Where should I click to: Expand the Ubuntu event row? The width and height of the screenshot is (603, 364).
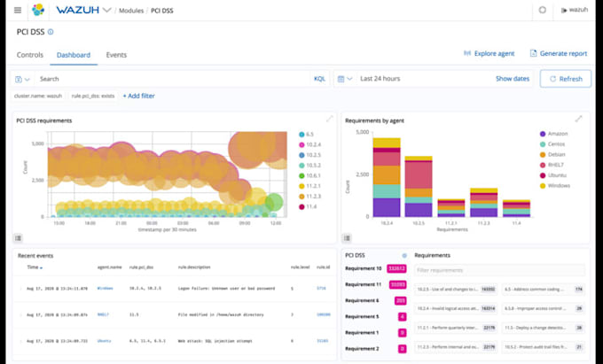coord(20,341)
